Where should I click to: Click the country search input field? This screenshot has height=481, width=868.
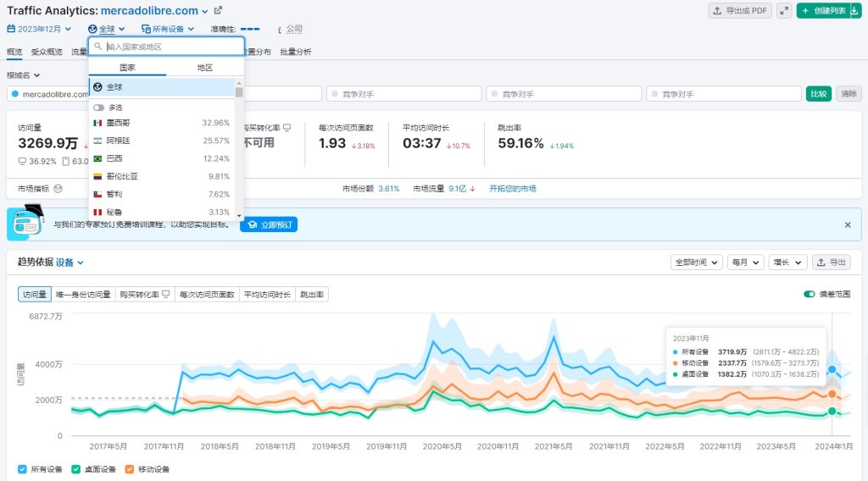167,47
